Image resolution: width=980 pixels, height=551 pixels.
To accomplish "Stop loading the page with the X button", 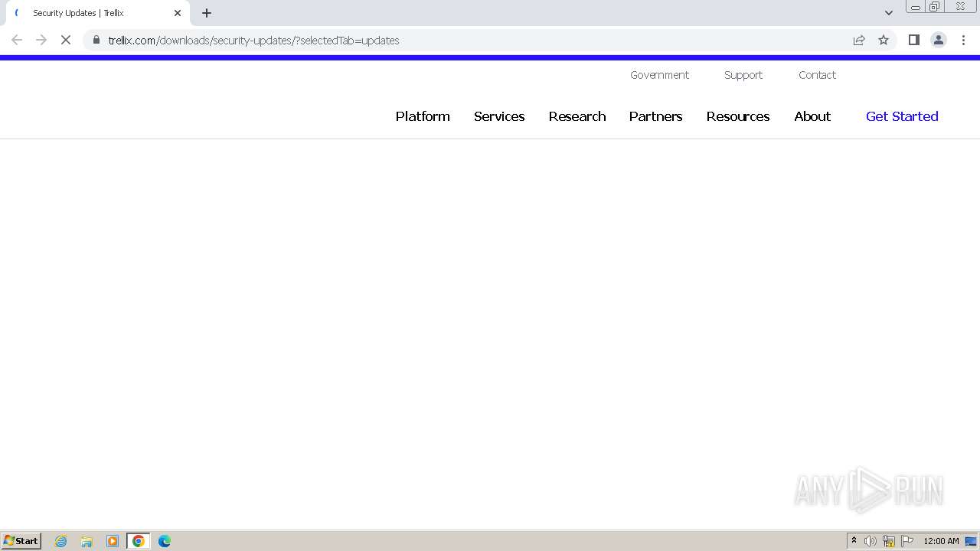I will click(x=66, y=40).
